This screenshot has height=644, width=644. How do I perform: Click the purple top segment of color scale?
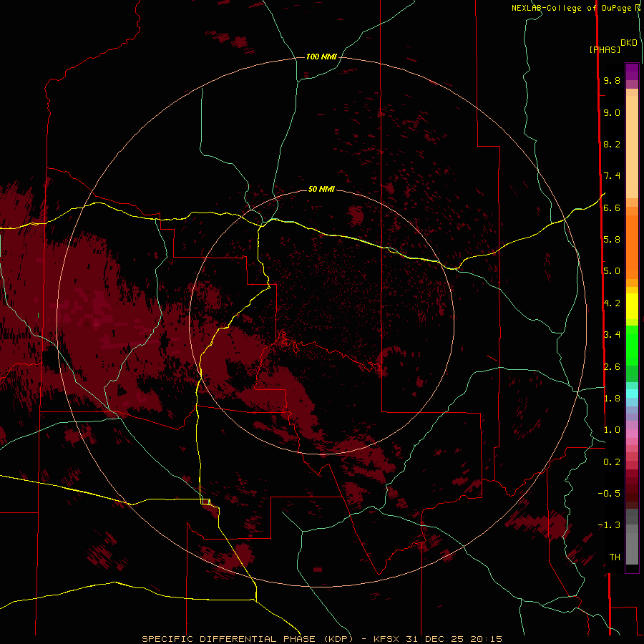coord(632,72)
